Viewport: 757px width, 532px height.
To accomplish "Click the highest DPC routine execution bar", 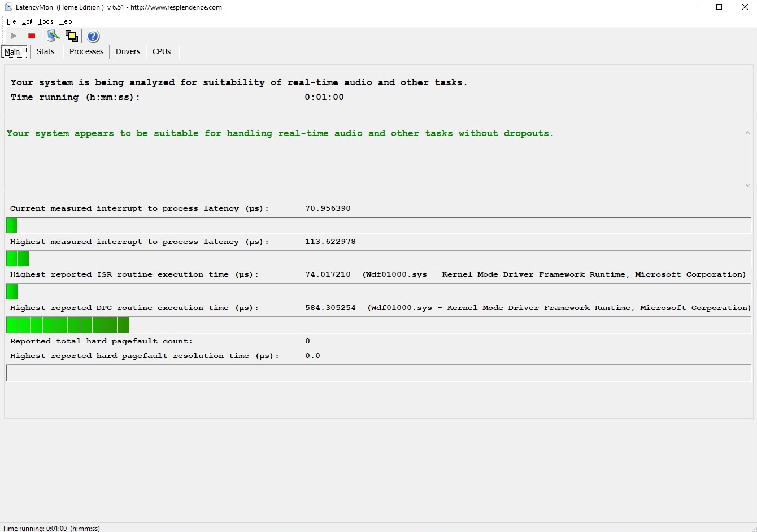I will click(68, 325).
